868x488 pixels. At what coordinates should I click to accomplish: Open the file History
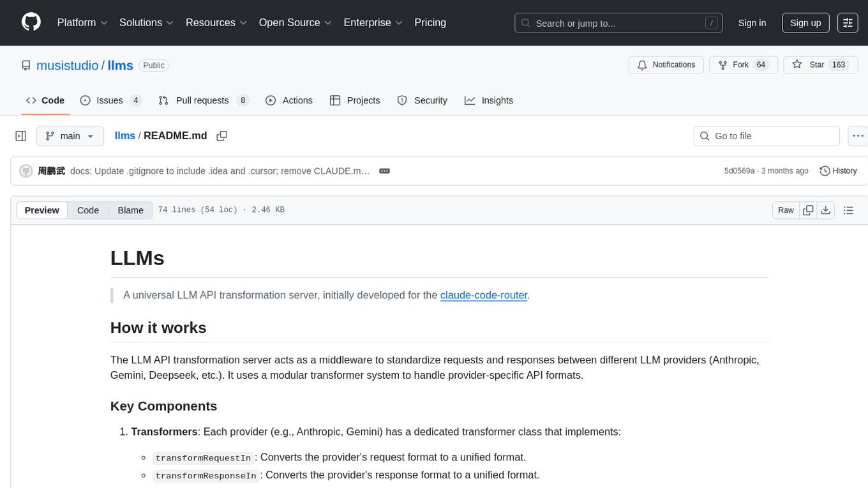(x=838, y=171)
